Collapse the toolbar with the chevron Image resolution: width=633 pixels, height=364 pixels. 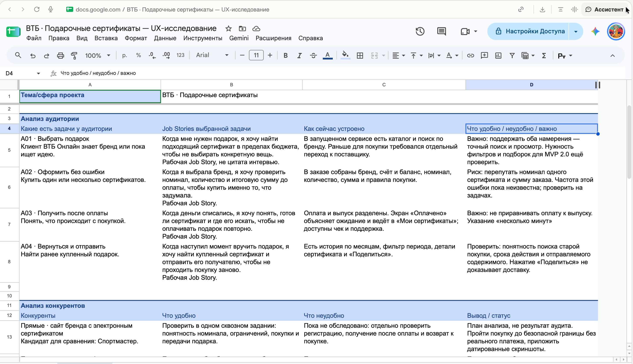click(613, 56)
